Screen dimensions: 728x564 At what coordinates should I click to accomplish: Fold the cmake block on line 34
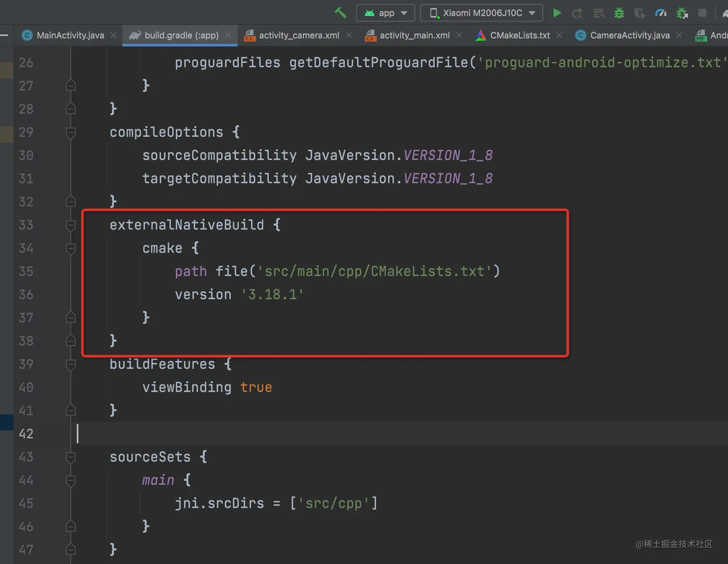(x=71, y=248)
